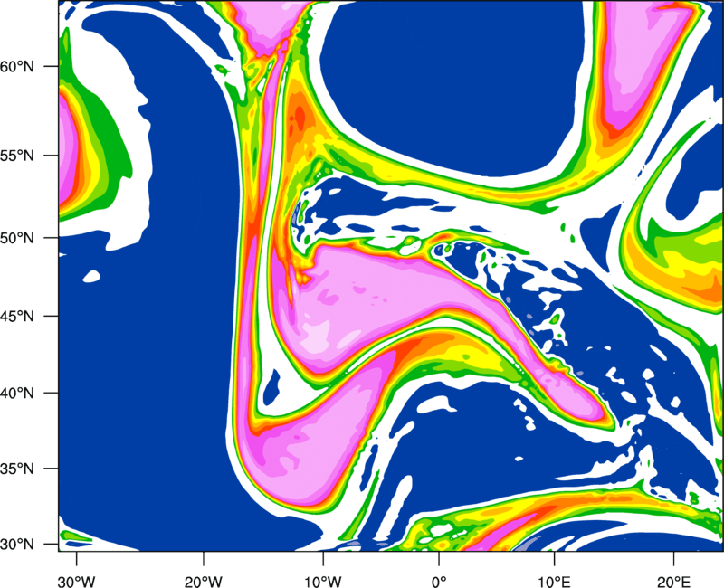The image size is (724, 588).
Task: Click the 60°N latitude label
Action: click(x=17, y=66)
